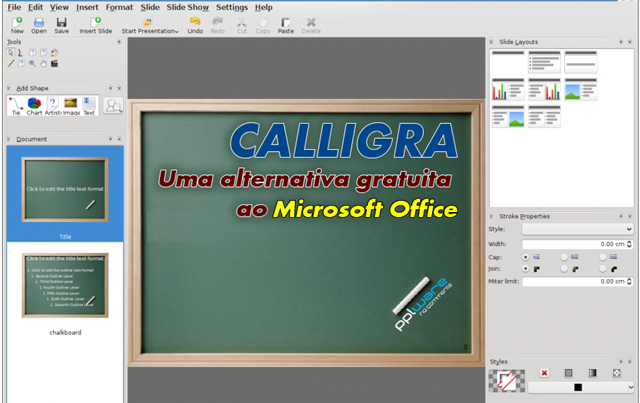Click the Open file toolbar icon
This screenshot has height=403, width=640.
coord(39,25)
